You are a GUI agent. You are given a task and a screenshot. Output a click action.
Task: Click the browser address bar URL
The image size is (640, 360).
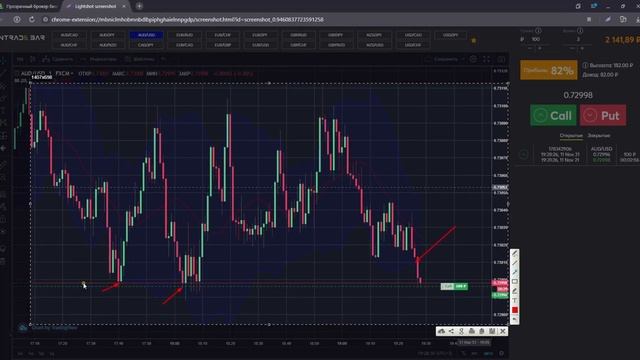tap(187, 20)
